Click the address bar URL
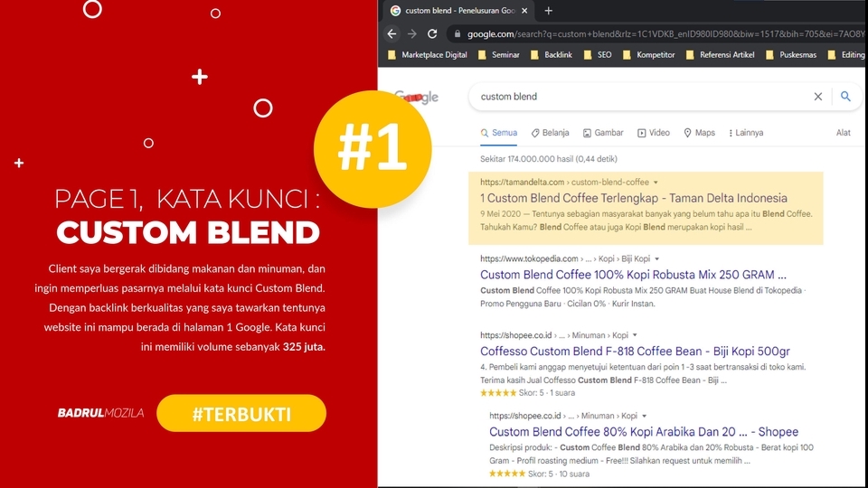This screenshot has width=868, height=488. click(665, 33)
